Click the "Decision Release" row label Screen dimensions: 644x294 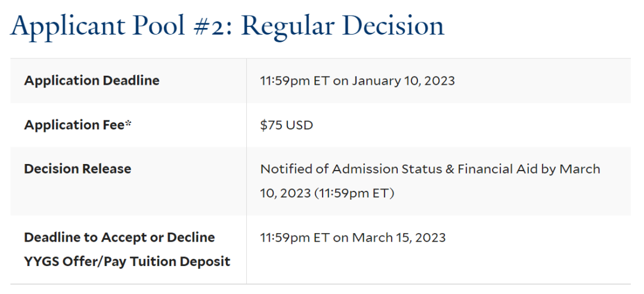tap(78, 169)
